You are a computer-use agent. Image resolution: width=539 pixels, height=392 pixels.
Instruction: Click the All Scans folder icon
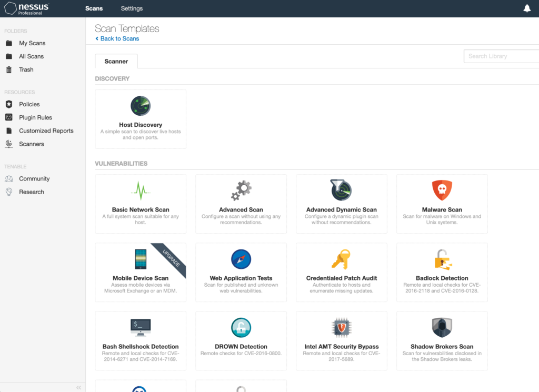(9, 56)
